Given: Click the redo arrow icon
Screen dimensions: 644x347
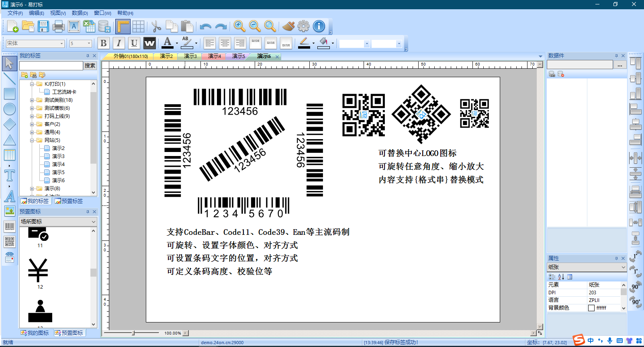Looking at the screenshot, I should (221, 27).
